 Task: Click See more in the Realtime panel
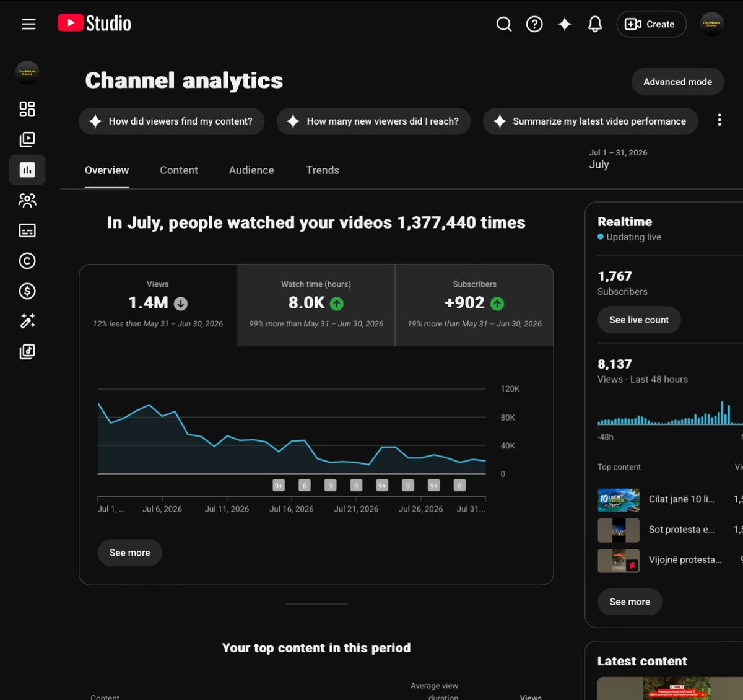click(630, 602)
